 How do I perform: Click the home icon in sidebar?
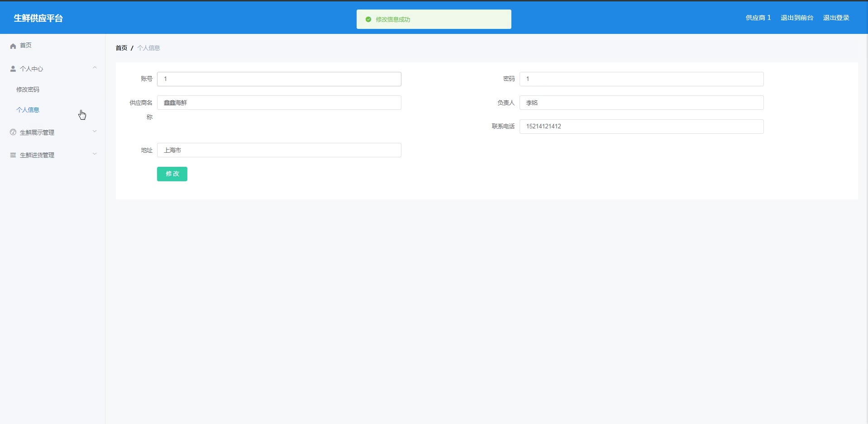(13, 46)
